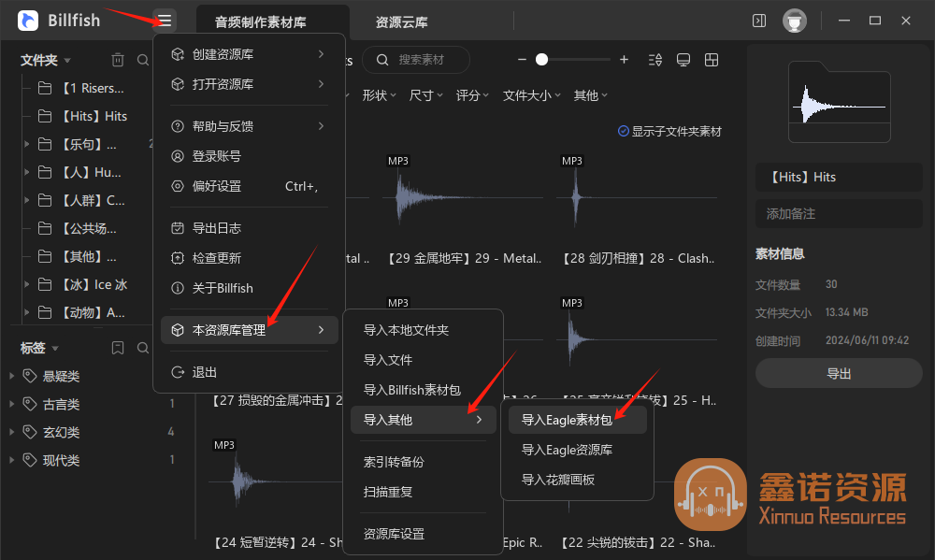Open the 评分 filter dropdown

point(472,95)
